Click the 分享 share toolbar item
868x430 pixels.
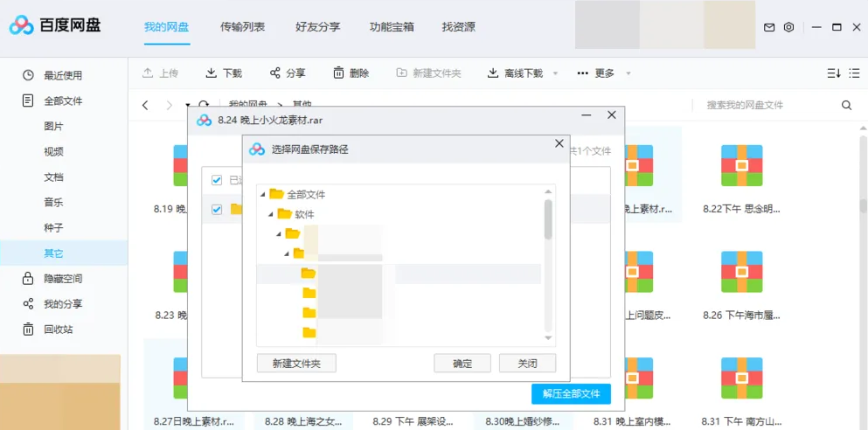[x=288, y=73]
